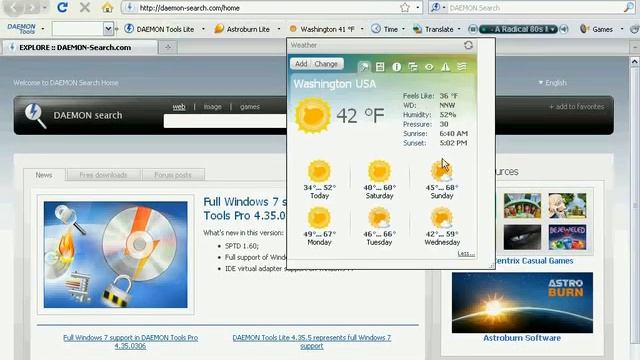Open DAEMON Tools Lite 4.35.5 full Windows 7 link

click(312, 342)
